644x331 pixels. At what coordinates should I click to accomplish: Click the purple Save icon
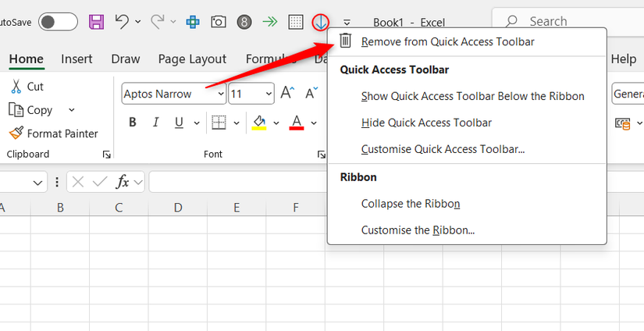coord(96,22)
